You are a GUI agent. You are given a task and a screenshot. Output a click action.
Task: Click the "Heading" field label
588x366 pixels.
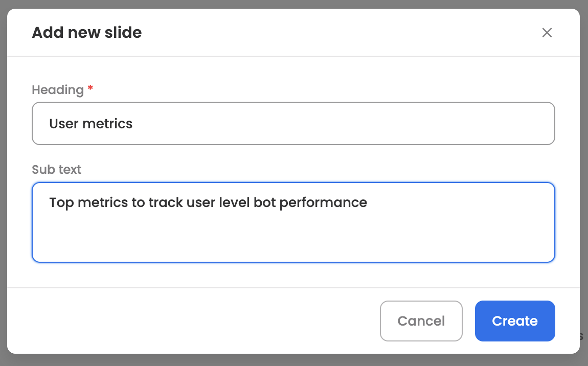click(x=58, y=90)
